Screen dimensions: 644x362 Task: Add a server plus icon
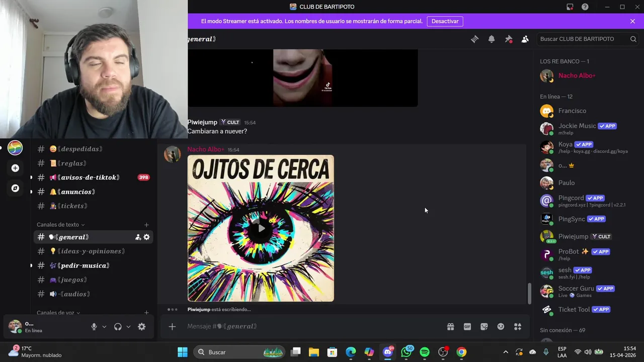pos(15,168)
